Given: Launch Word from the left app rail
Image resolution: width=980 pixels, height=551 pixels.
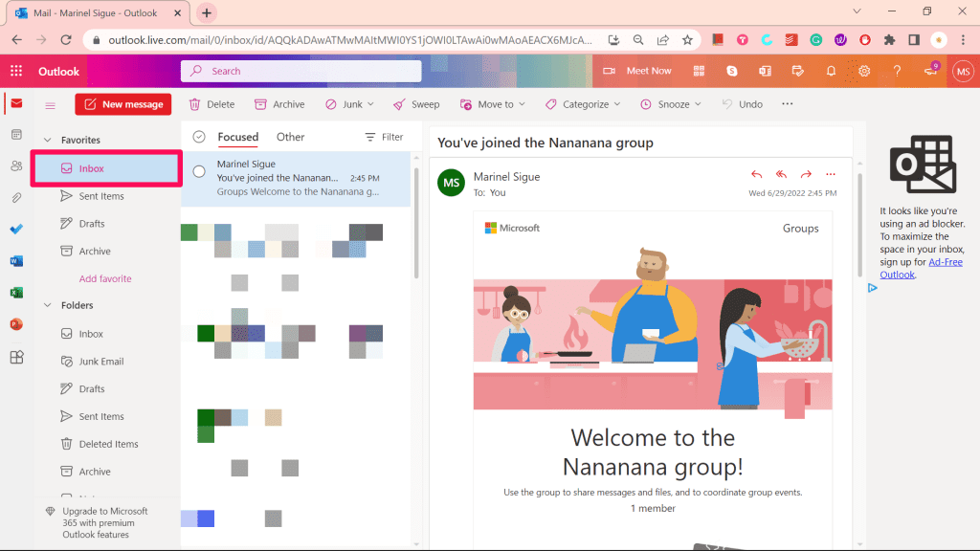Looking at the screenshot, I should click(x=16, y=261).
